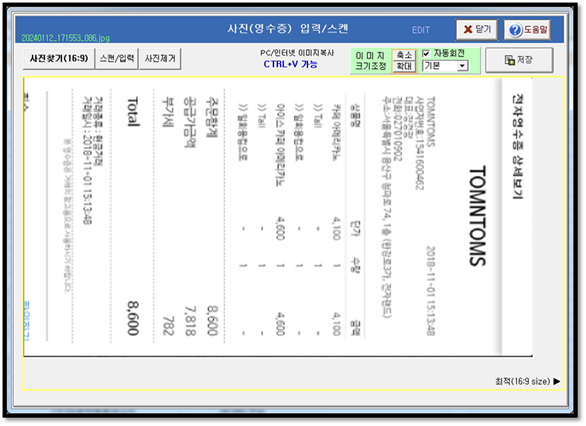Screen dimensions: 586x426
Task: Click the 20240112_171553_086.jpg filename label
Action: tap(65, 38)
